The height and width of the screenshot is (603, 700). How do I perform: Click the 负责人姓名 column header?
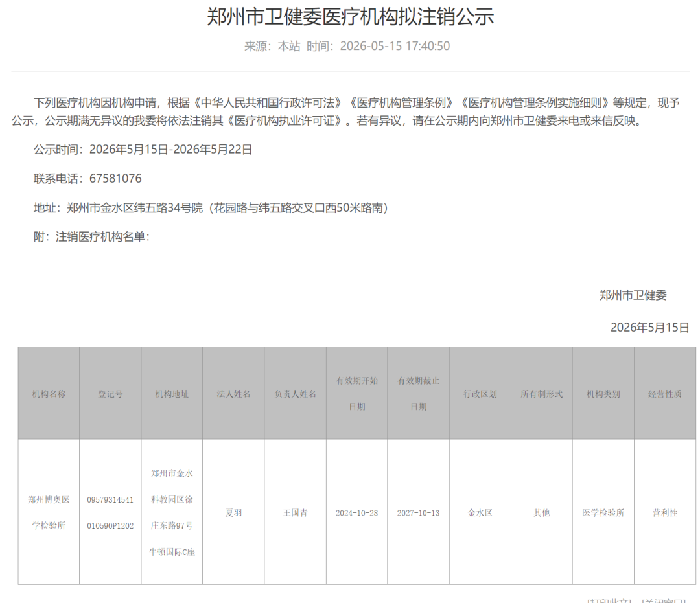coord(295,394)
